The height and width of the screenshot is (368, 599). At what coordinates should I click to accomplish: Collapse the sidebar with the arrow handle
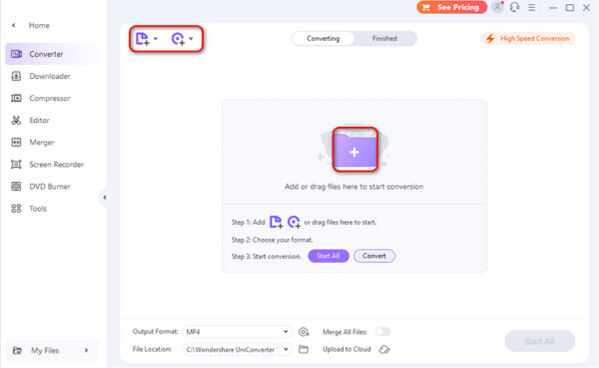[104, 197]
